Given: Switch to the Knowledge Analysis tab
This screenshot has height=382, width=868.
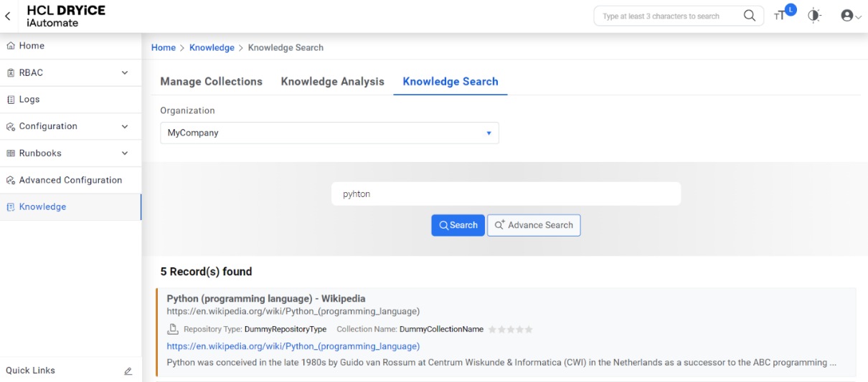Looking at the screenshot, I should coord(332,82).
